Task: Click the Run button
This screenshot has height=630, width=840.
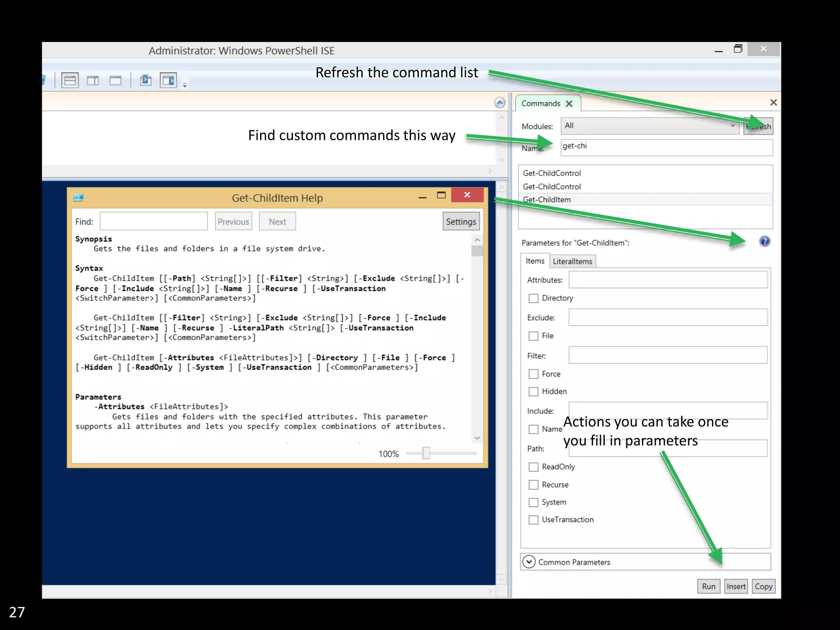Action: click(708, 587)
